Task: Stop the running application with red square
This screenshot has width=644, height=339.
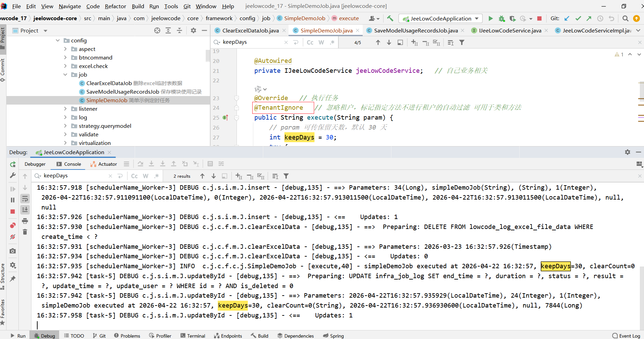Action: [x=539, y=18]
